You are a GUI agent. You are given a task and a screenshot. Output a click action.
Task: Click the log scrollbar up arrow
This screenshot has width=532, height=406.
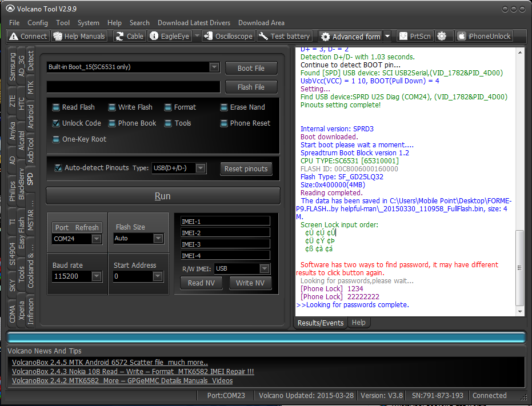click(520, 53)
